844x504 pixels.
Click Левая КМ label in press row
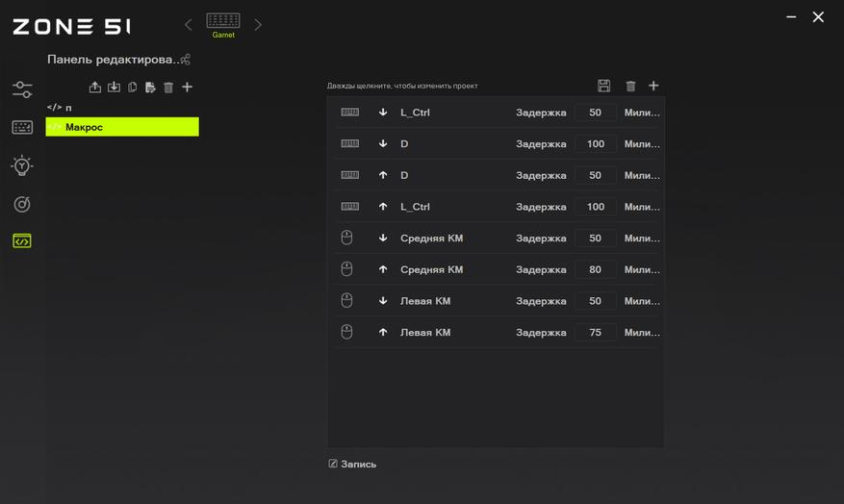click(x=425, y=301)
